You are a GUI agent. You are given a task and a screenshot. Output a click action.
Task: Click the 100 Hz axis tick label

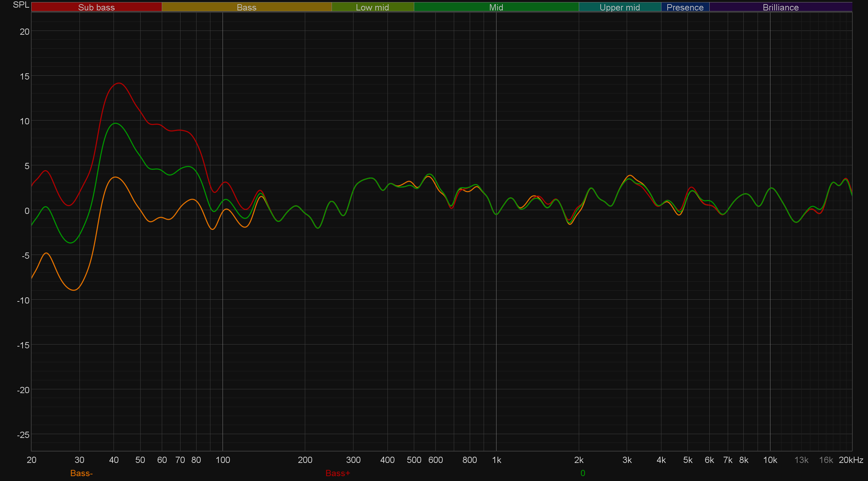tap(223, 460)
